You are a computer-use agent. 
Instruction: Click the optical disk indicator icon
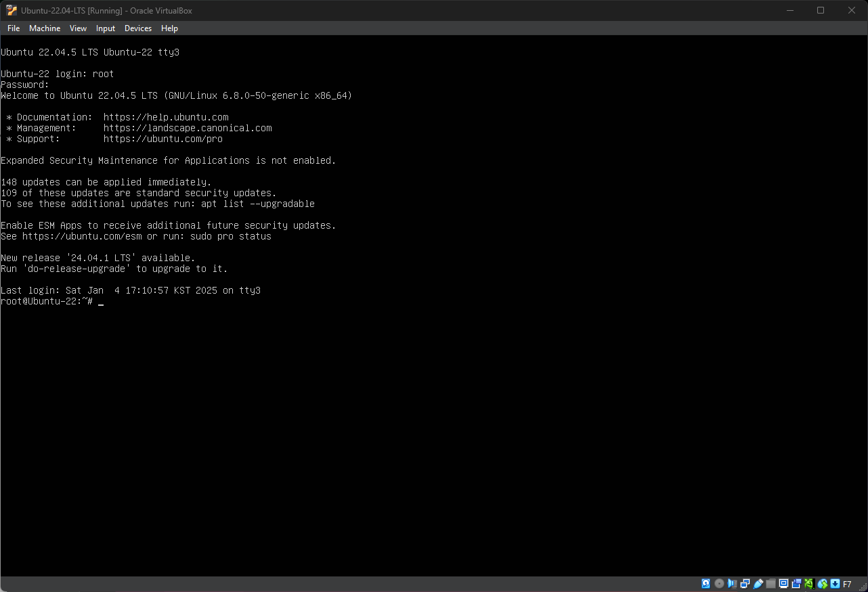pos(719,584)
